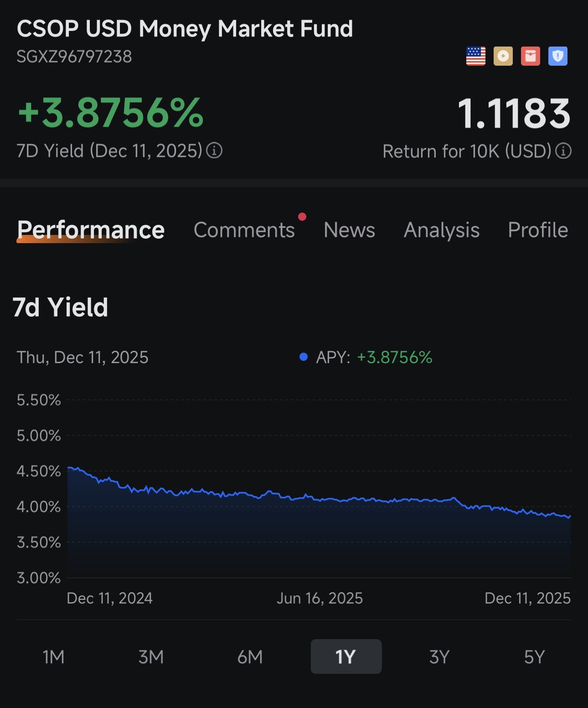The width and height of the screenshot is (588, 708).
Task: Select the 3Y time range
Action: [x=439, y=657]
